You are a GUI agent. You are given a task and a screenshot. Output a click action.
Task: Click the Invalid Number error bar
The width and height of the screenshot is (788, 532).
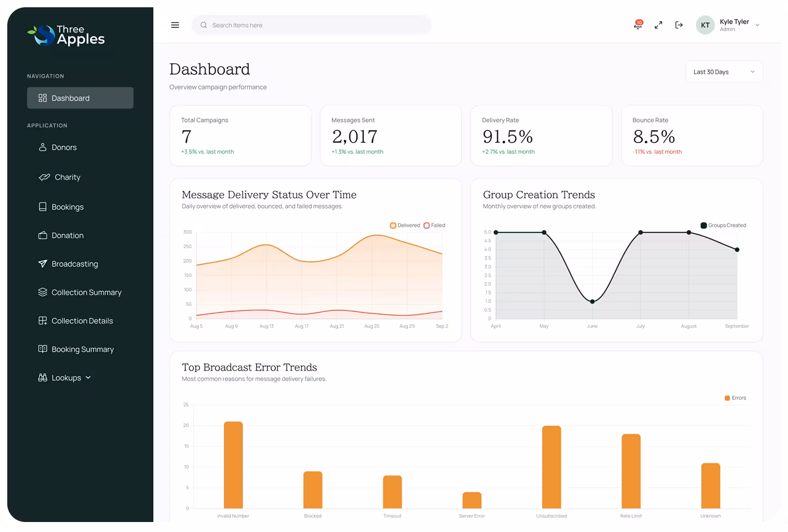coord(233,465)
